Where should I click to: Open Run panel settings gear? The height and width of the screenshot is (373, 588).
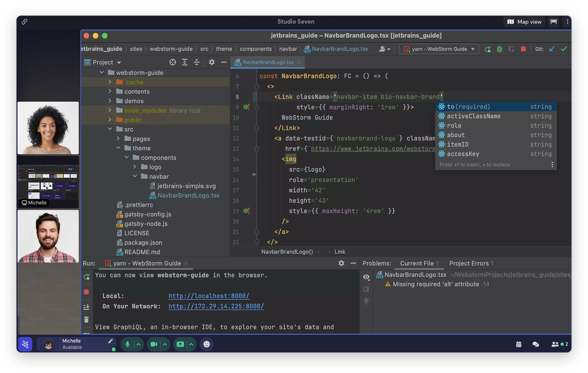coord(341,263)
